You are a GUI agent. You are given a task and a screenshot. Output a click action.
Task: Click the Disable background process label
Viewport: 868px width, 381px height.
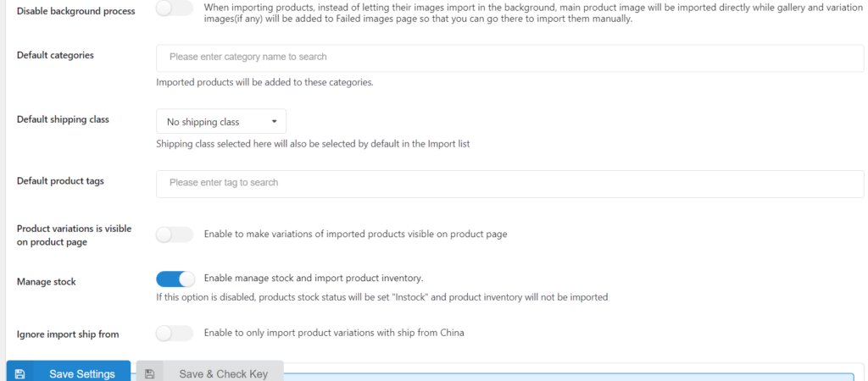75,11
